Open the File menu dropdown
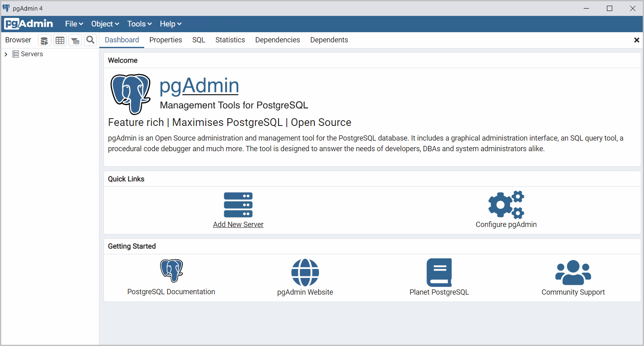Image resolution: width=644 pixels, height=346 pixels. point(74,24)
